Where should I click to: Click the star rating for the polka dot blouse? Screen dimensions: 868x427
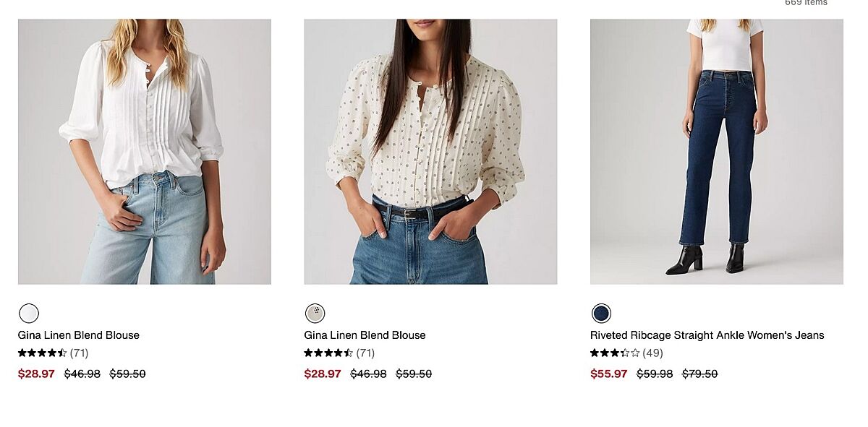coord(328,353)
